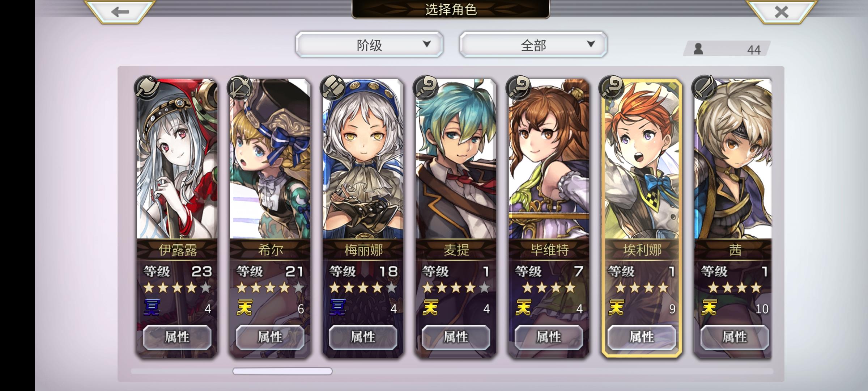Viewport: 868px width, 391px height.
Task: View 属性 of 埃利娜
Action: click(x=642, y=337)
